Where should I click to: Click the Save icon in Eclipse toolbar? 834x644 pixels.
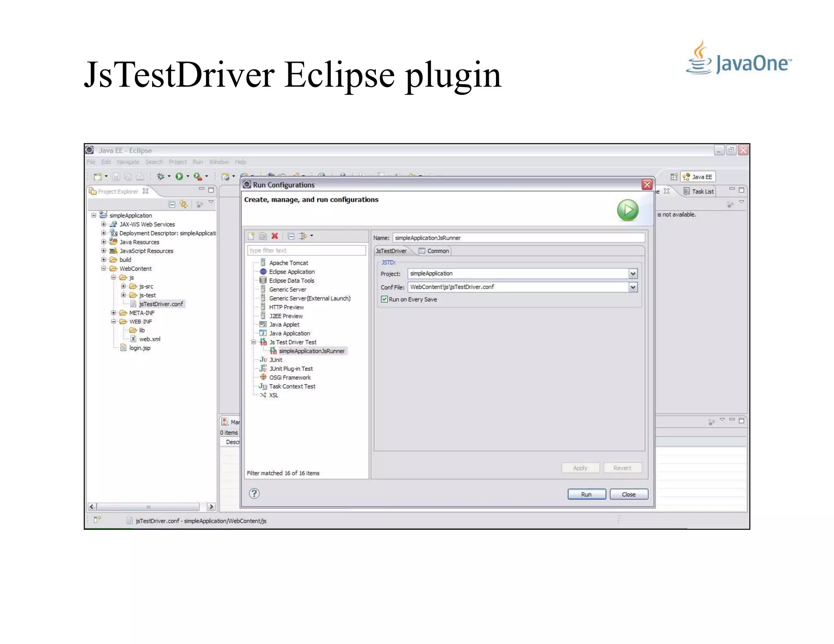pos(116,177)
